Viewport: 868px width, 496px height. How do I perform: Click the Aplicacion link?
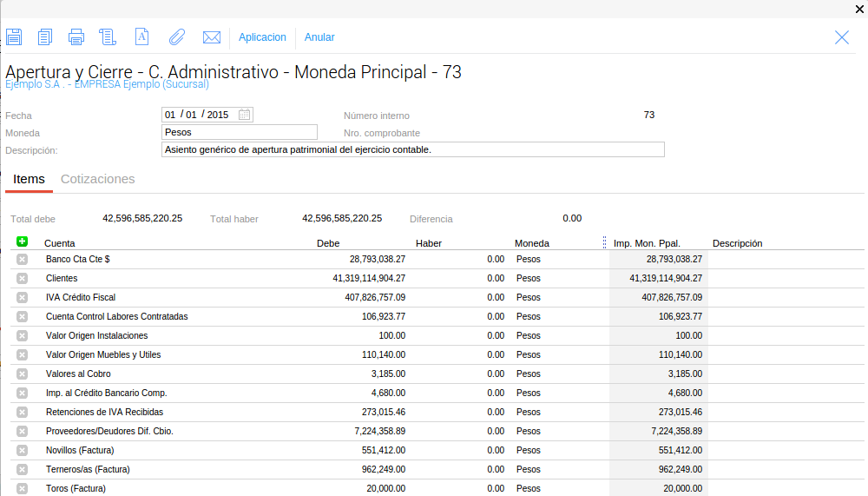tap(262, 37)
